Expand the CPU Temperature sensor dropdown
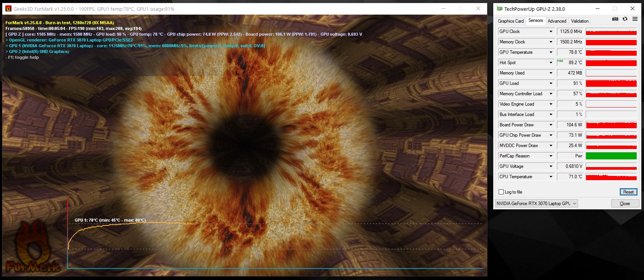Image resolution: width=644 pixels, height=280 pixels. pyautogui.click(x=551, y=177)
